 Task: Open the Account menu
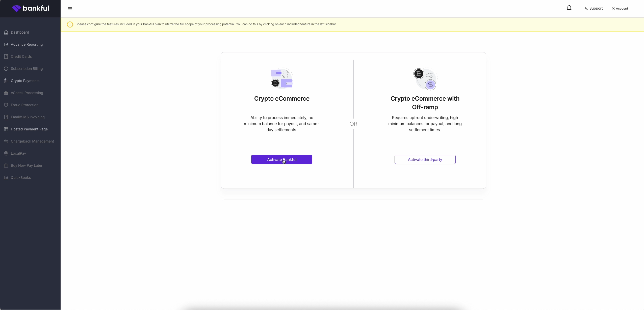620,8
